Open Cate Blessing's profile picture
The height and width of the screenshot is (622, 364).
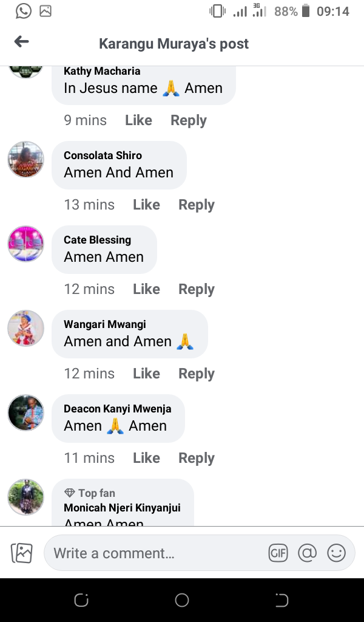pos(25,244)
